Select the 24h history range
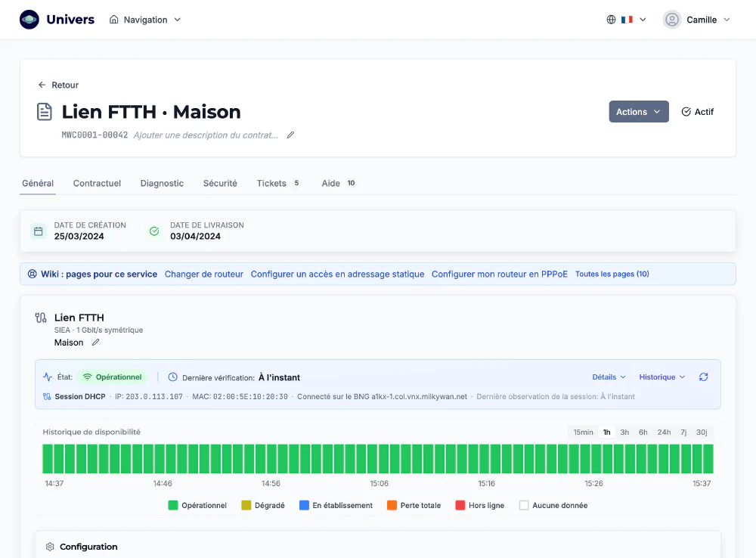The height and width of the screenshot is (558, 756). (664, 432)
